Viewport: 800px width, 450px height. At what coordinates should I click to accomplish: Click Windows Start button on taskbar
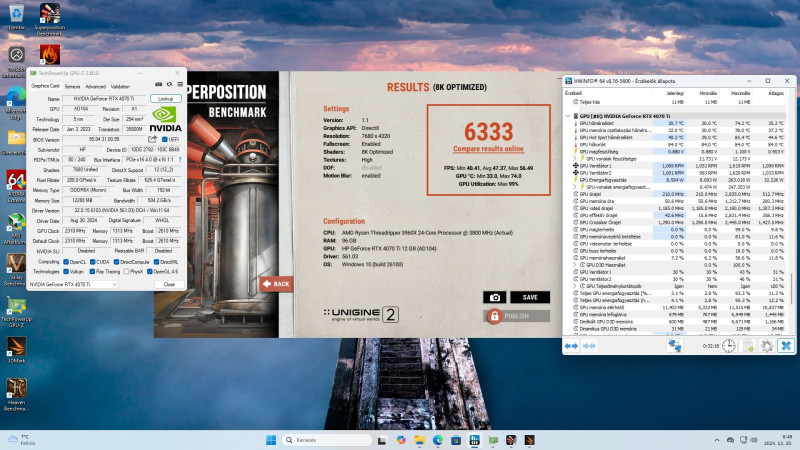(x=271, y=440)
